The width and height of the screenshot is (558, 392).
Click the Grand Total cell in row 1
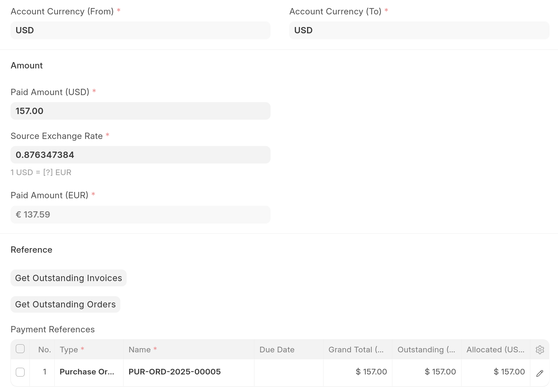[358, 372]
